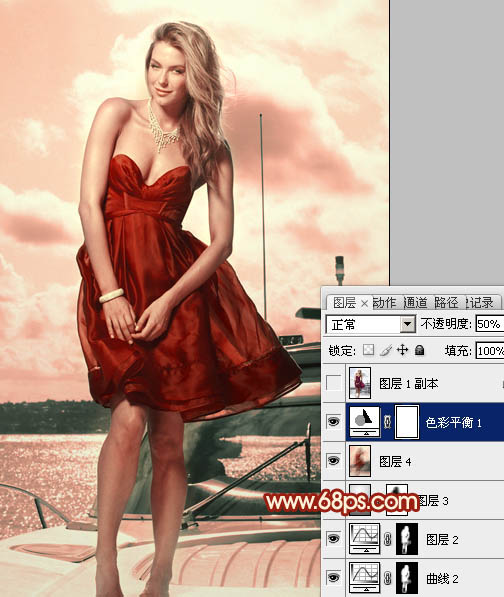
Task: Click the 不透明度 opacity field showing 50%
Action: tap(490, 324)
